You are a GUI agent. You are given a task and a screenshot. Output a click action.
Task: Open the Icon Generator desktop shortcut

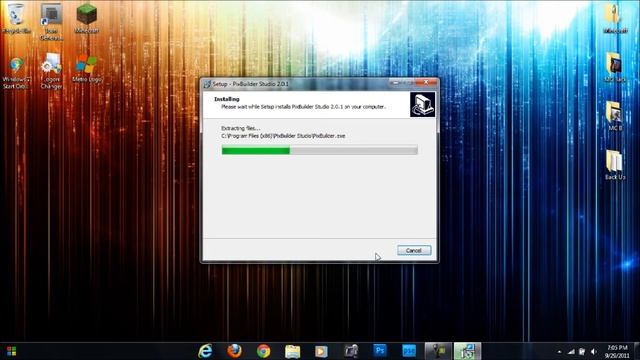pos(51,21)
